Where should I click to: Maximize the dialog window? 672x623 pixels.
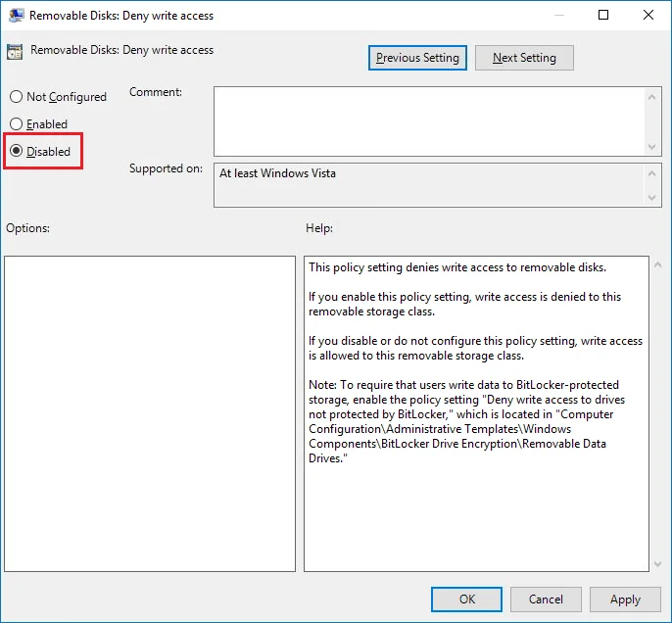(x=603, y=15)
